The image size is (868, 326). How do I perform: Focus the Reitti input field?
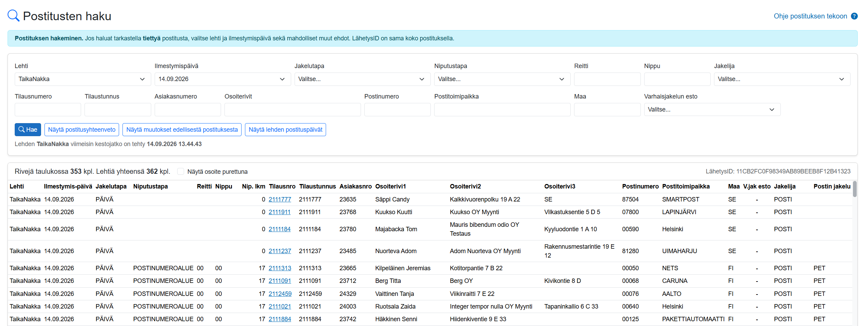pos(607,79)
